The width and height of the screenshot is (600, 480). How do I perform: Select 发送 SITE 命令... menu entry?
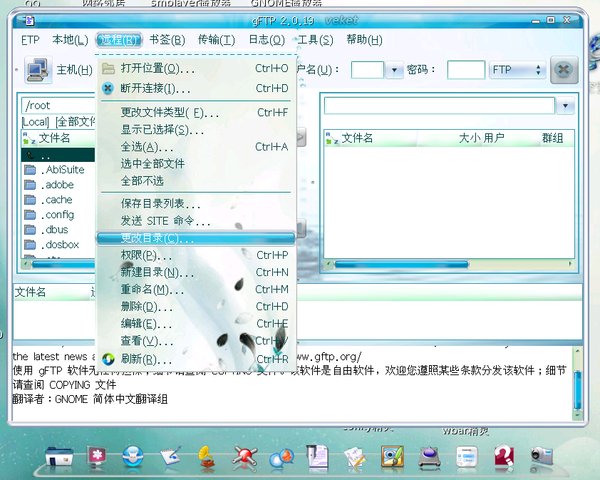click(196, 221)
